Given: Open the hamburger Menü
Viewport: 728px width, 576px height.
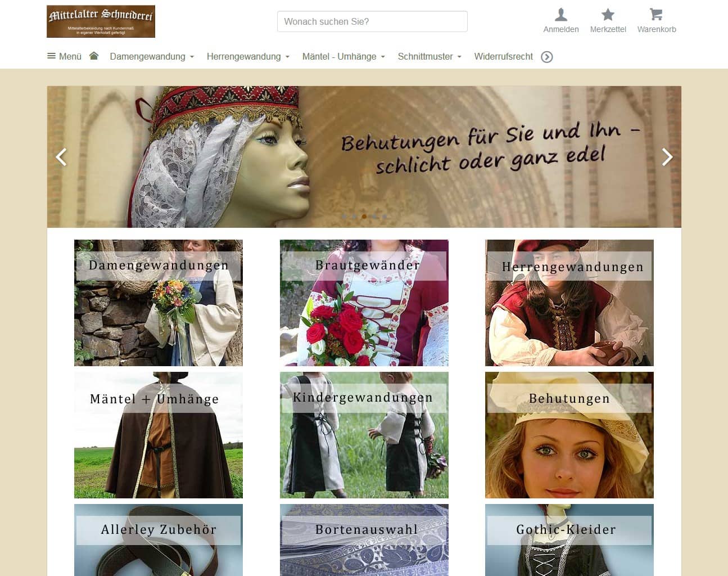Looking at the screenshot, I should point(64,56).
